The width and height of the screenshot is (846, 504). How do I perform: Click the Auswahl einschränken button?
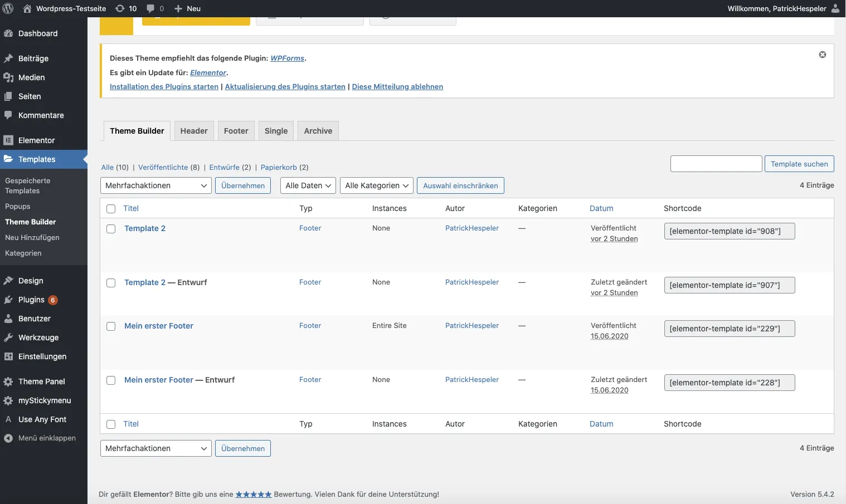point(460,185)
